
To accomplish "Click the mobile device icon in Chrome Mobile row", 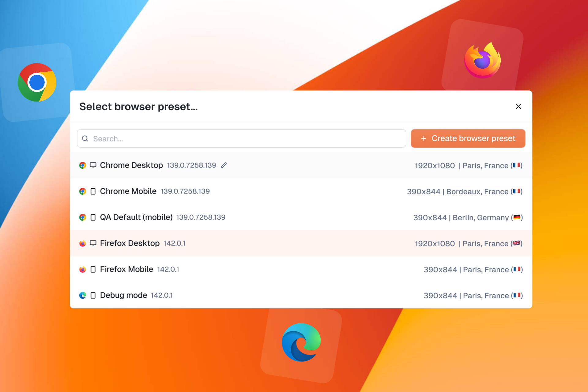I will [x=93, y=191].
